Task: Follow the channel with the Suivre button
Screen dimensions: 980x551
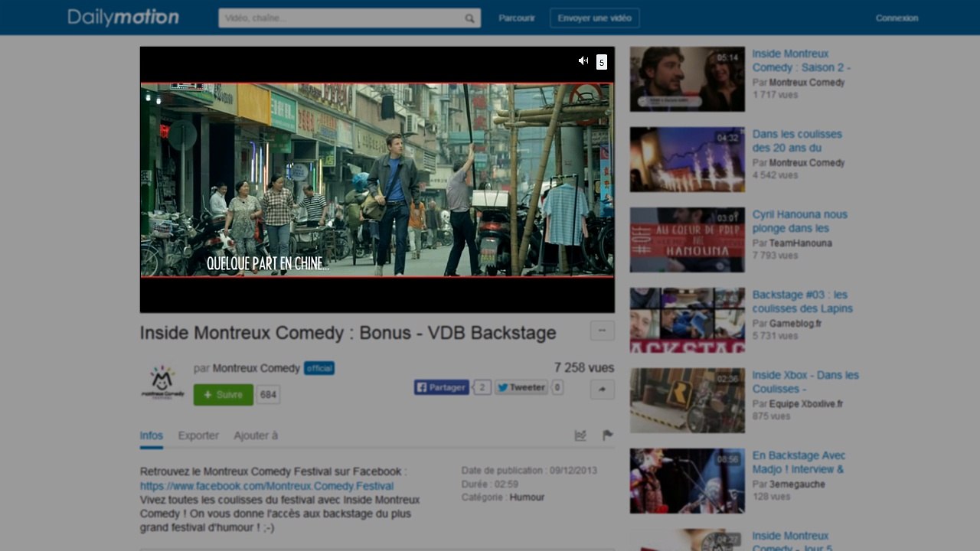Action: (x=224, y=395)
